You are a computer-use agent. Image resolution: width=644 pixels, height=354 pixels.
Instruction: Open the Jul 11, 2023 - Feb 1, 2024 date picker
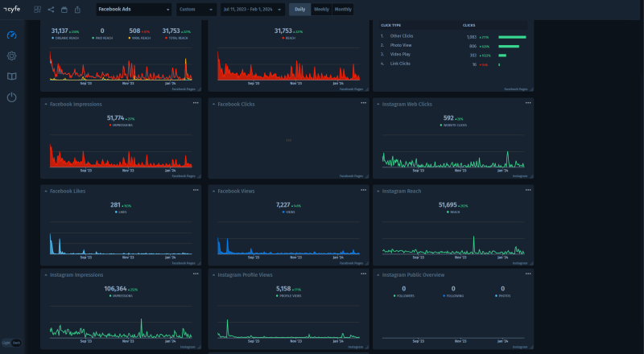pos(252,10)
